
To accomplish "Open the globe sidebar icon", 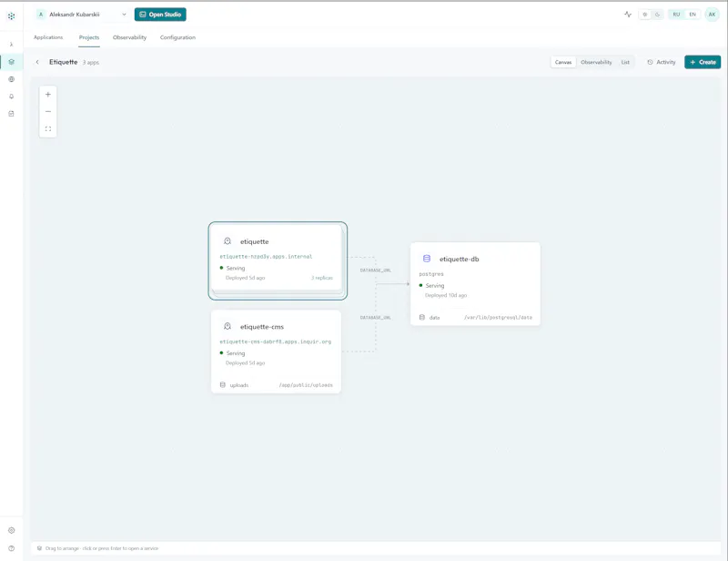I will coord(11,79).
